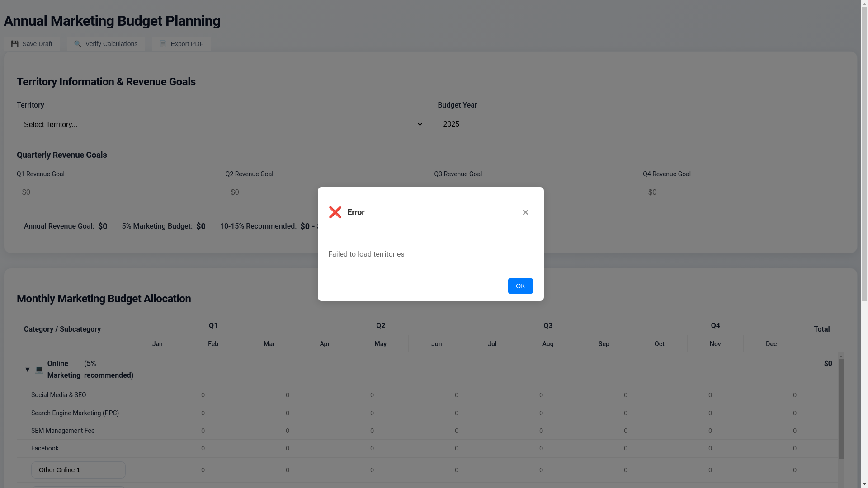Open the Select Territory dropdown
The image size is (868, 488).
pyautogui.click(x=223, y=124)
